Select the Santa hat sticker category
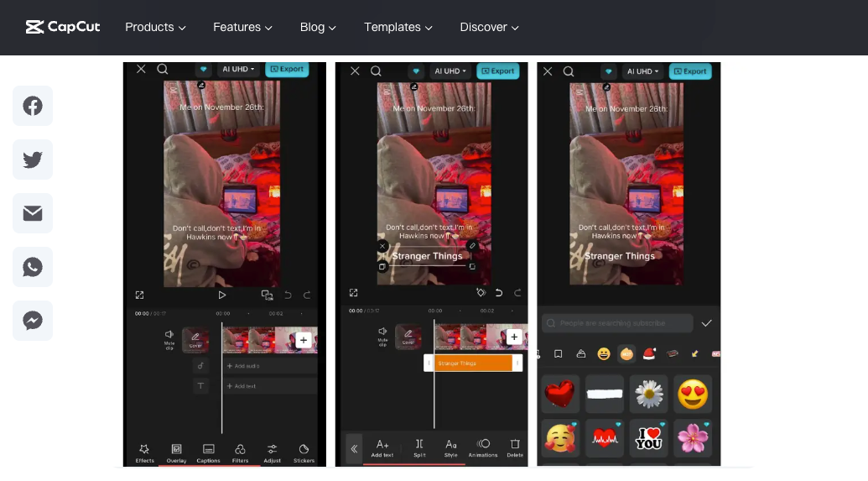868x481 pixels. coord(649,353)
